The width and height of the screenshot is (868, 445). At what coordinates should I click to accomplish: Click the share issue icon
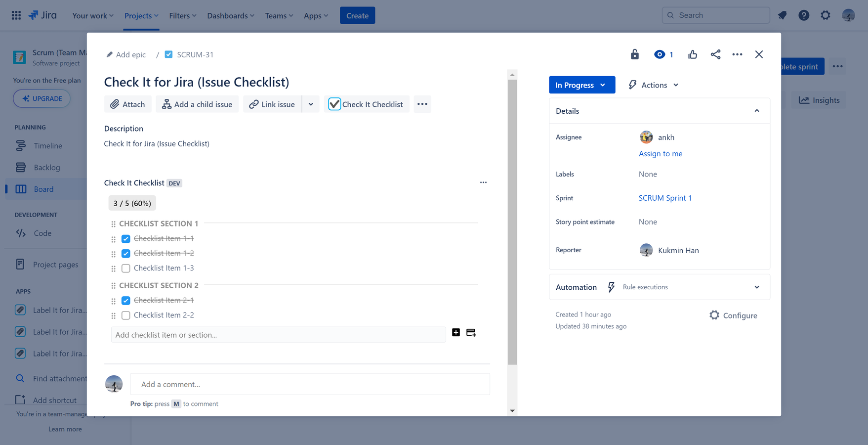pos(715,54)
